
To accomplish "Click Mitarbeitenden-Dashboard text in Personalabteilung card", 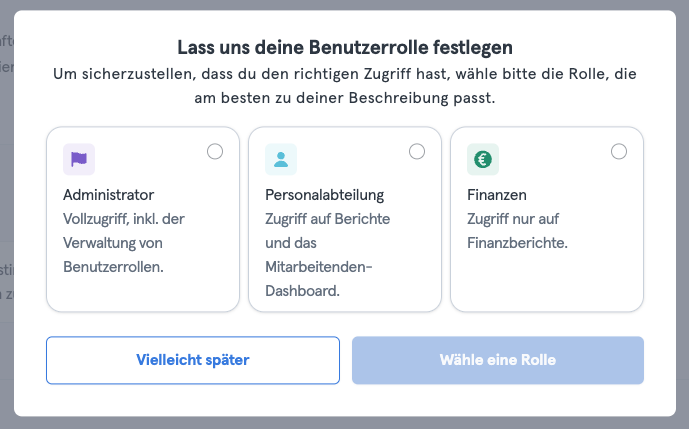I will [319, 279].
